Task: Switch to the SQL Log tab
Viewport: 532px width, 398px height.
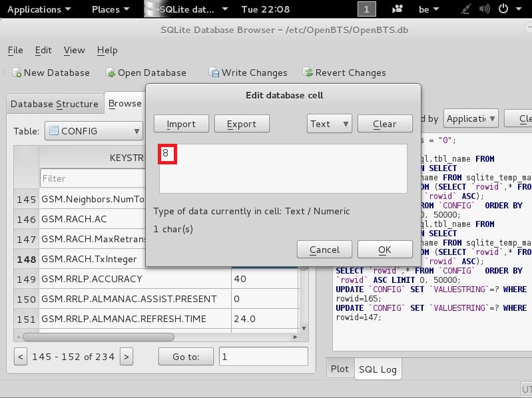Action: pos(378,369)
